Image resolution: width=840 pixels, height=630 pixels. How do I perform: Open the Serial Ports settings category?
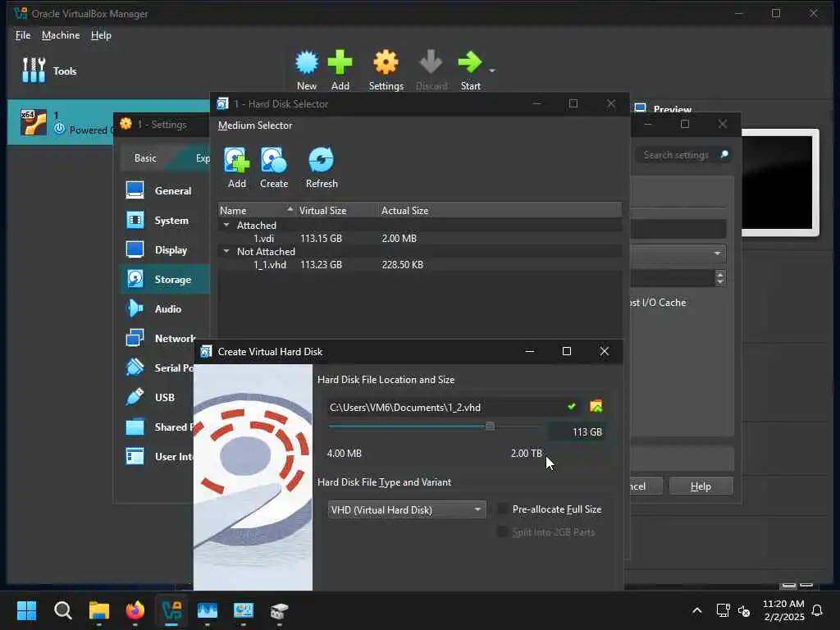tap(158, 367)
